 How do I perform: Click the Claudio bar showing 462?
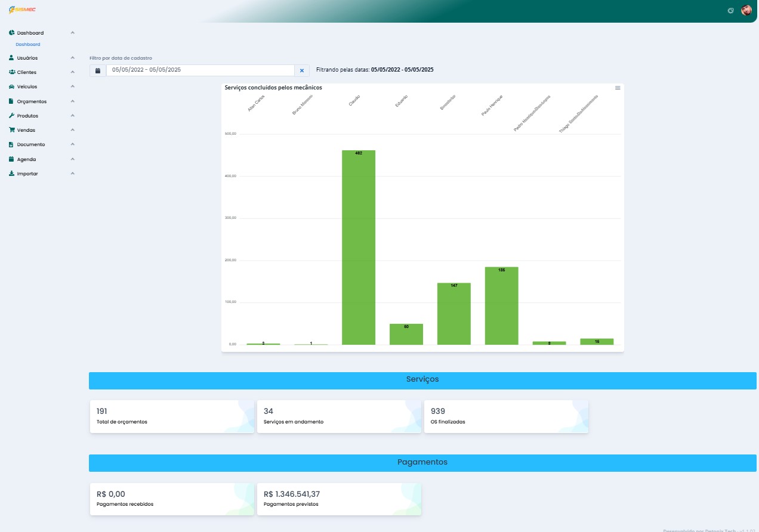coord(359,248)
